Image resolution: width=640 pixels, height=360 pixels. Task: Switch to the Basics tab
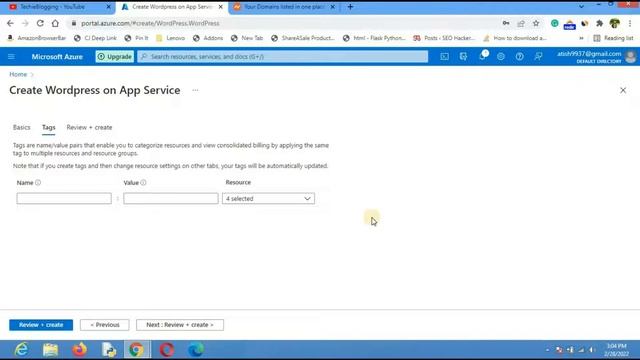pos(22,127)
